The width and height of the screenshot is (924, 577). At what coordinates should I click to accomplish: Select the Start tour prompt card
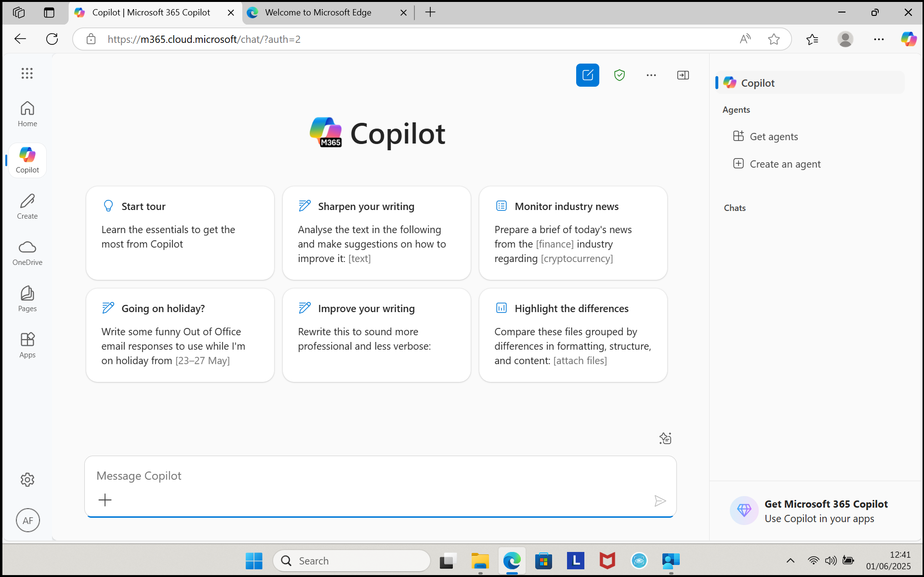click(180, 233)
